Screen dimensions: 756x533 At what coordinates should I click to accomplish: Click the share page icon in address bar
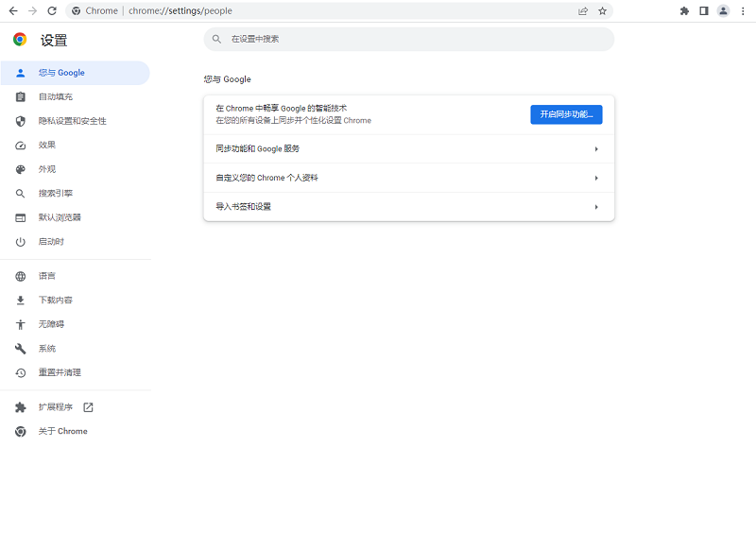(x=583, y=10)
